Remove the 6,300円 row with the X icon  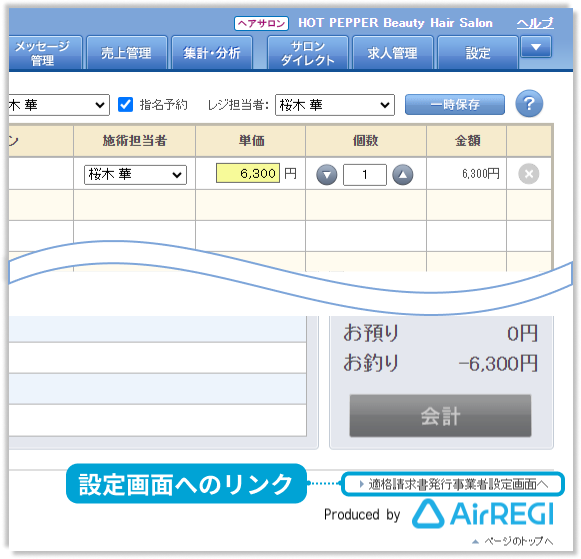click(x=528, y=174)
